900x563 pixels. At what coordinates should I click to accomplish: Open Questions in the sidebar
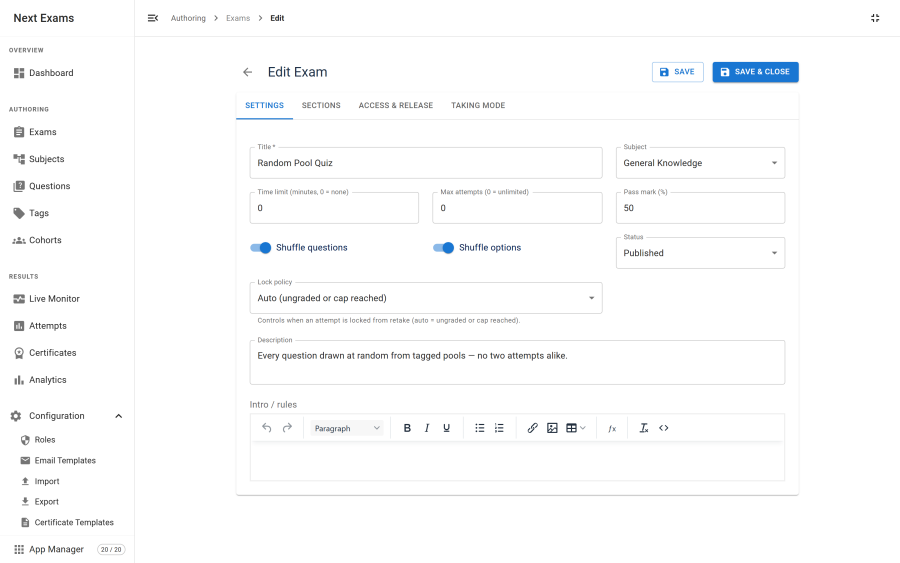tap(67, 186)
